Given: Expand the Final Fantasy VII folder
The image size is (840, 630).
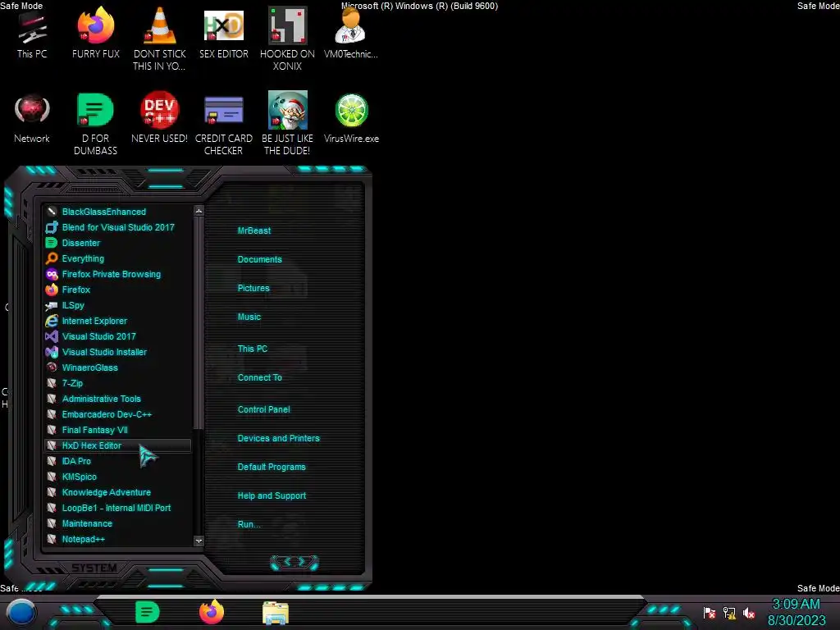Looking at the screenshot, I should (117, 430).
